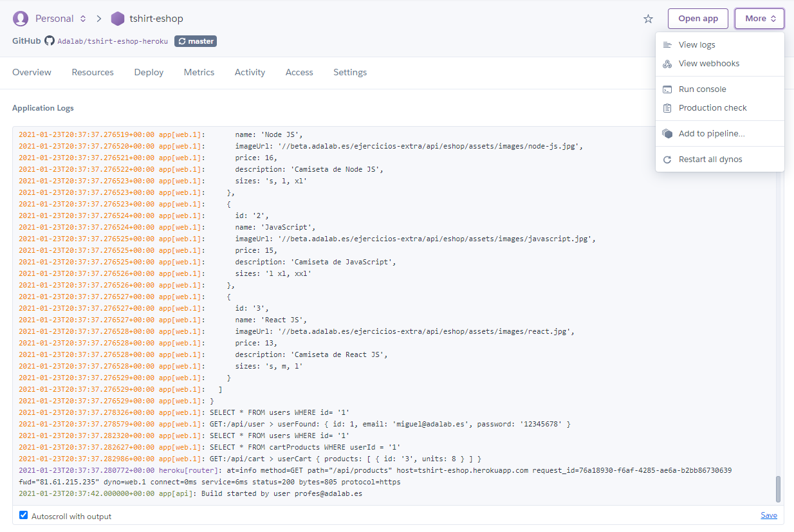The image size is (794, 532).
Task: Click the Production check clipboard icon
Action: [667, 108]
